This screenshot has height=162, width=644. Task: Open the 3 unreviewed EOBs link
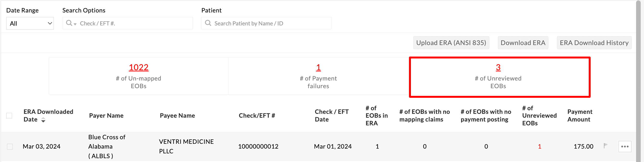pyautogui.click(x=498, y=67)
